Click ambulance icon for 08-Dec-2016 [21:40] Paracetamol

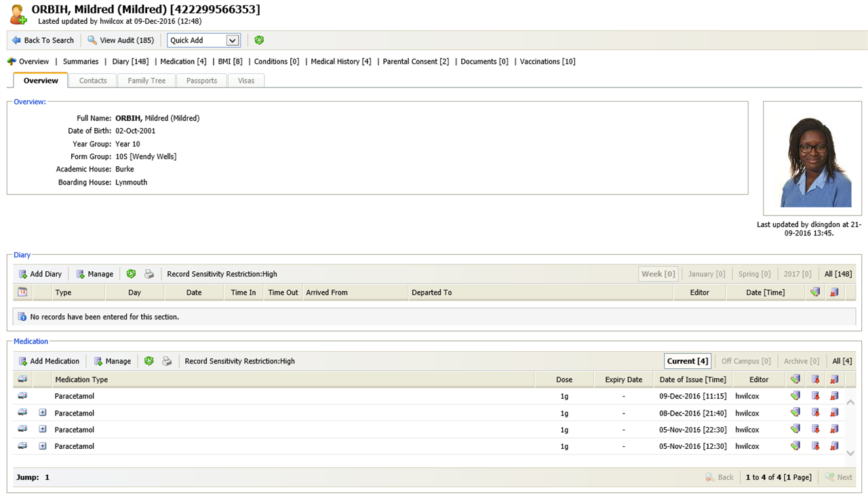(22, 412)
